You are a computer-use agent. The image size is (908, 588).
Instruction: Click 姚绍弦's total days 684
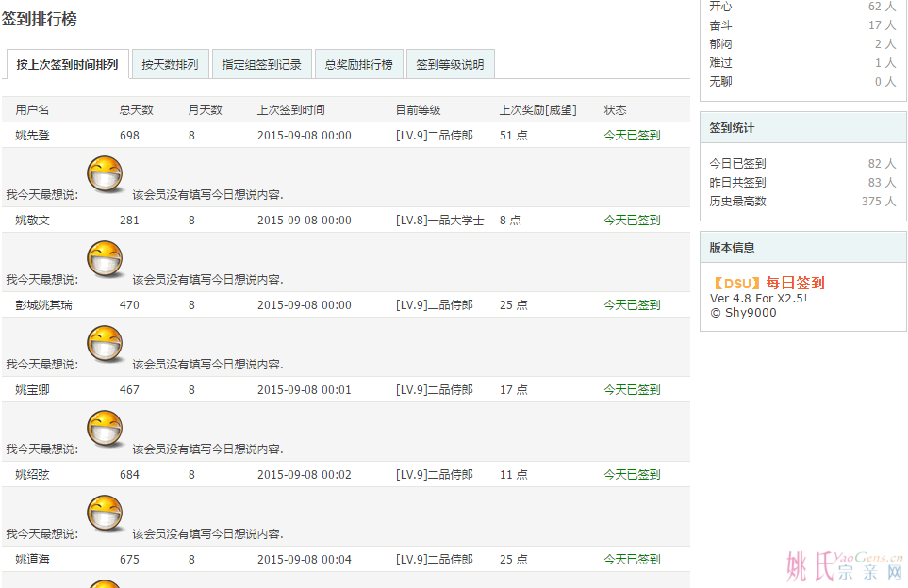pos(129,475)
